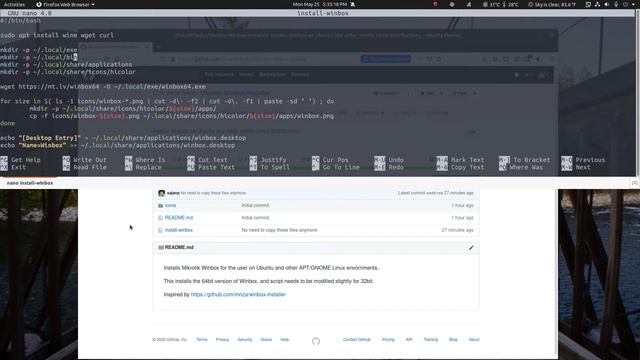Screen dimensions: 640x360
Task: Open Help link in GitHub footer
Action: 284,340
